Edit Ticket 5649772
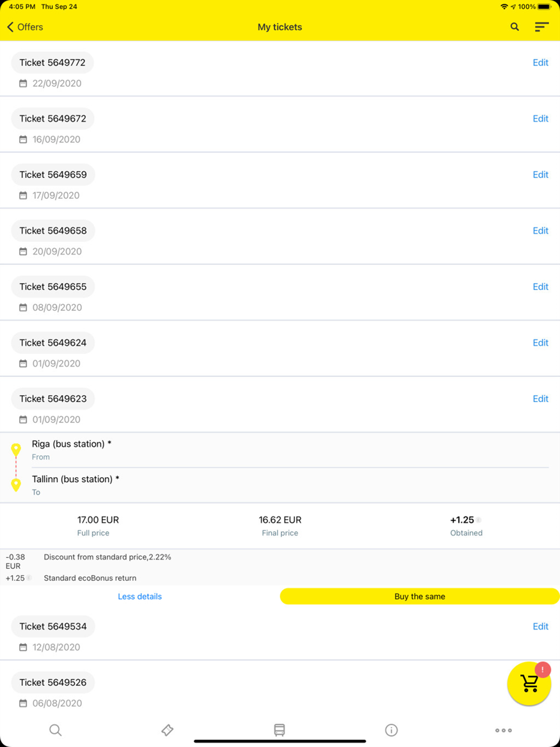This screenshot has width=560, height=747. (x=540, y=63)
